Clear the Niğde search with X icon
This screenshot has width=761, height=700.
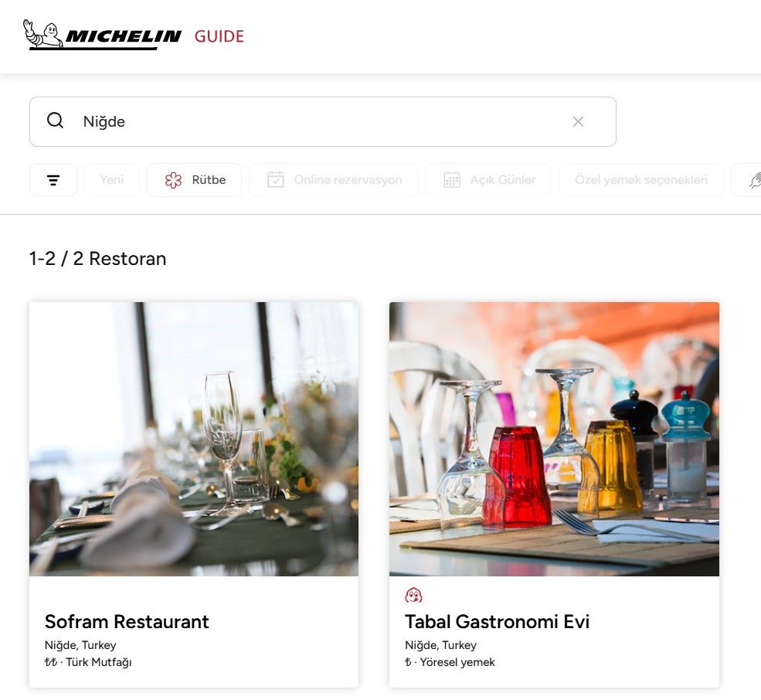[578, 121]
